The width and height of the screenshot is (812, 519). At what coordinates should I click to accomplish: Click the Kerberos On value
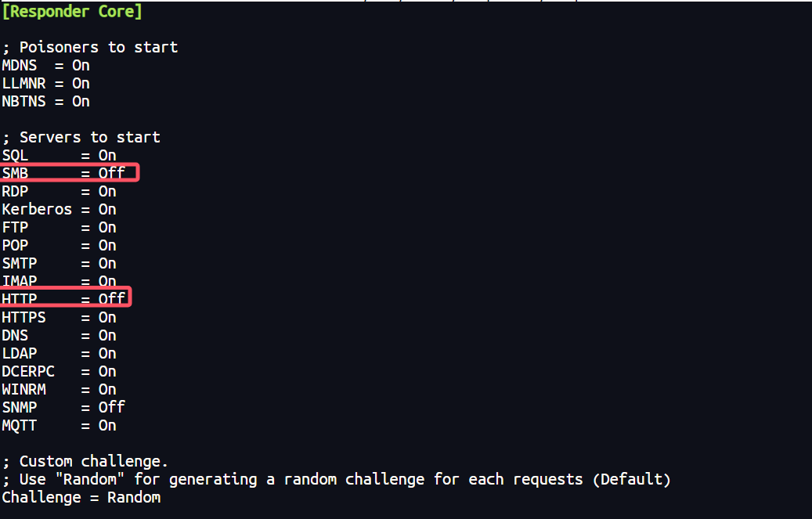coord(107,209)
